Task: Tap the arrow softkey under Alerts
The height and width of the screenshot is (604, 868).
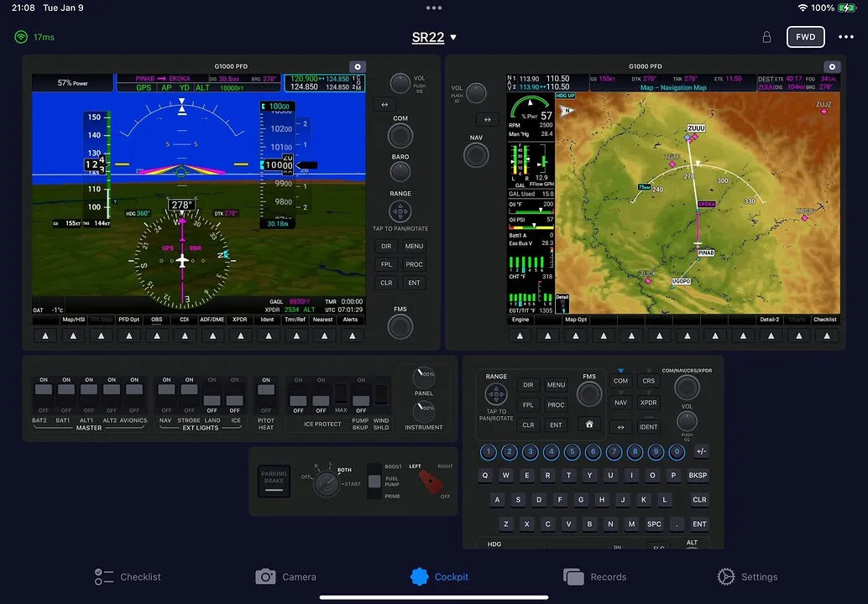Action: (352, 336)
